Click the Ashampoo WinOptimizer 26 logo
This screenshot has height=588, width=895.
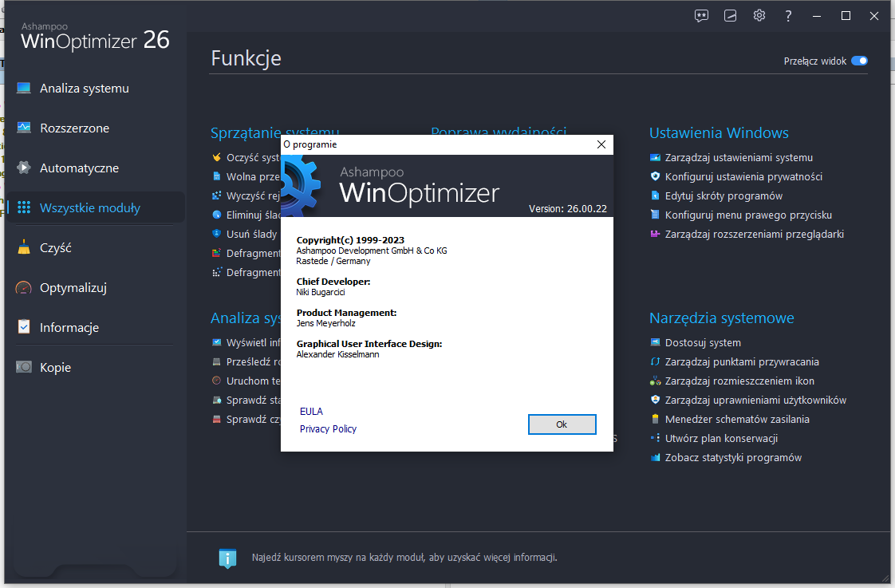95,37
